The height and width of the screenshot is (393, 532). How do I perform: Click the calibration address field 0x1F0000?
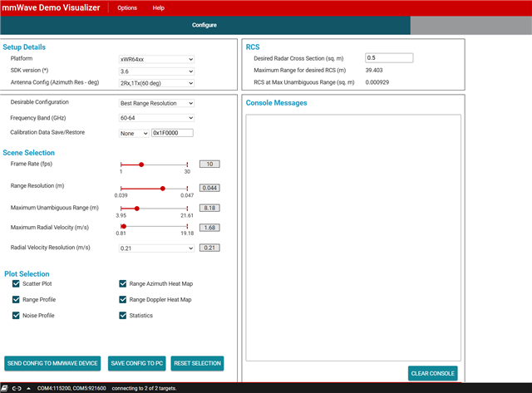pyautogui.click(x=172, y=133)
